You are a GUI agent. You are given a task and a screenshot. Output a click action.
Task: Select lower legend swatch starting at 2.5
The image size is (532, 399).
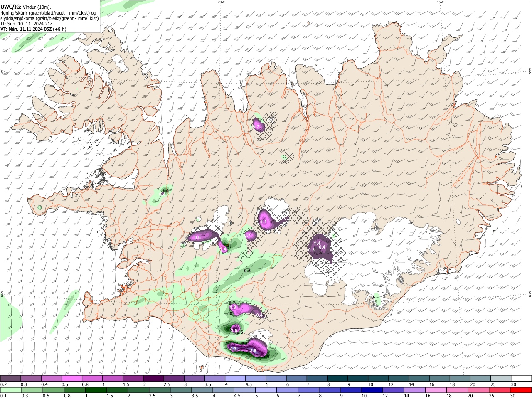click(160, 390)
